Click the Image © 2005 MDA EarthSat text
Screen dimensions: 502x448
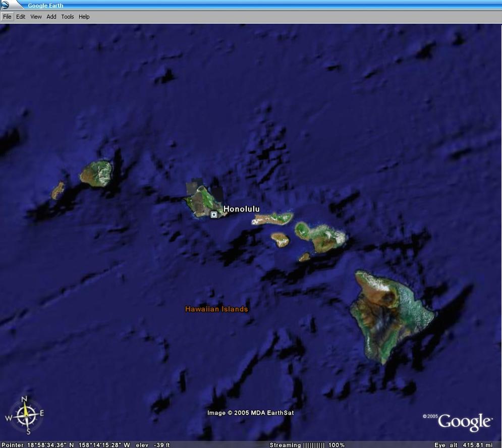(250, 413)
